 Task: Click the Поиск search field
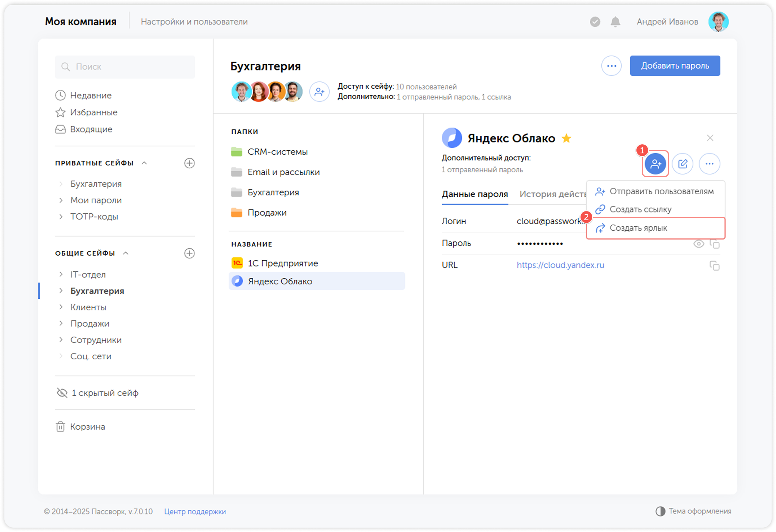click(125, 67)
